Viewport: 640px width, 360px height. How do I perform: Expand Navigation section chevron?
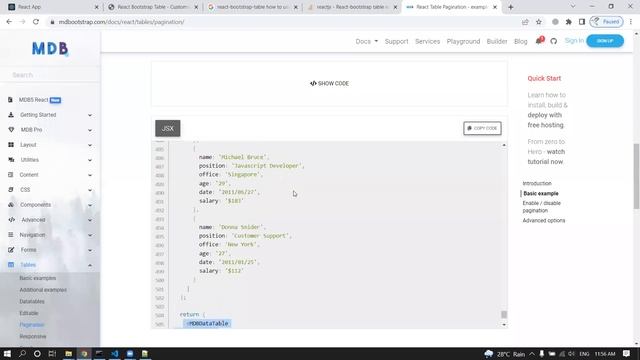(90, 235)
